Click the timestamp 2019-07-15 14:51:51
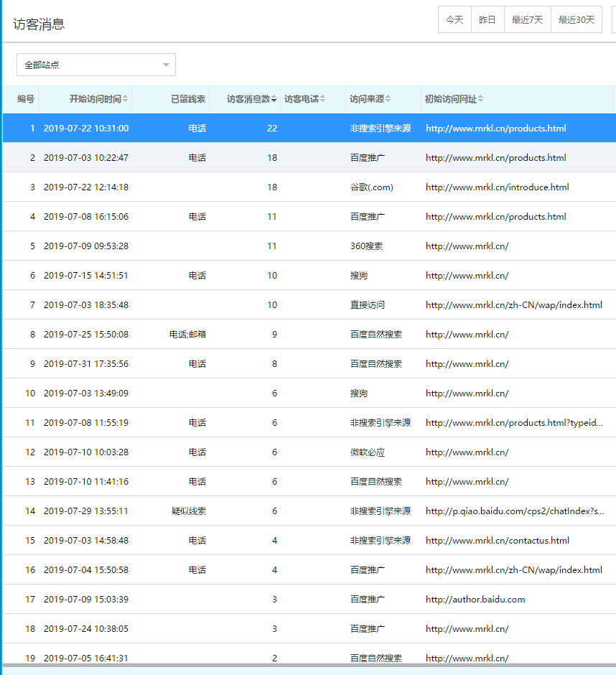Image resolution: width=616 pixels, height=675 pixels. point(86,276)
